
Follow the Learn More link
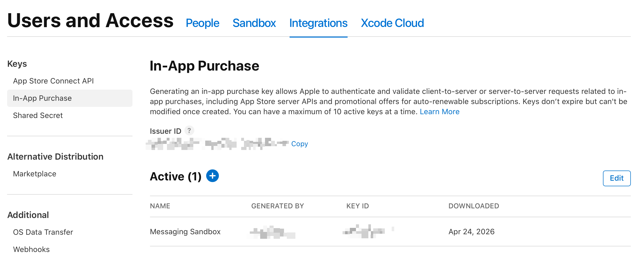[439, 112]
